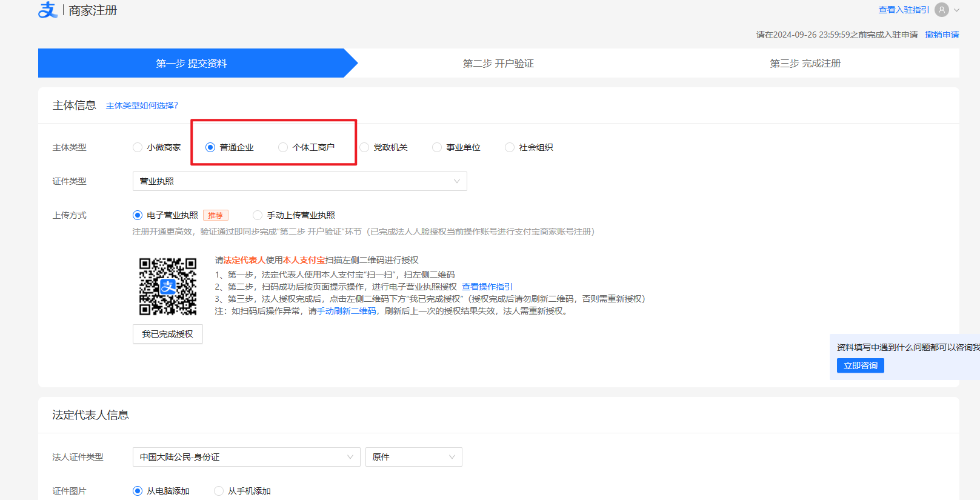Go to 第三步 完成注册 step tab
The width and height of the screenshot is (980, 500).
tap(805, 64)
